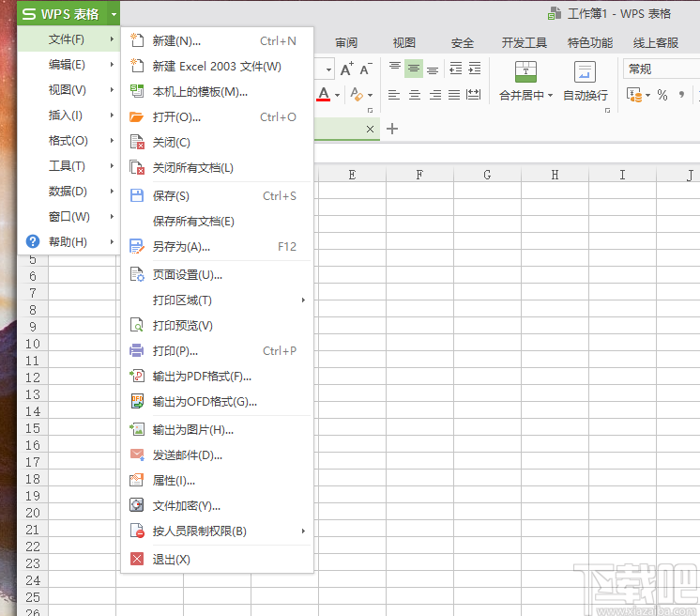Open 属性(I) properties icon
Viewport: 700px width, 616px height.
click(x=137, y=480)
